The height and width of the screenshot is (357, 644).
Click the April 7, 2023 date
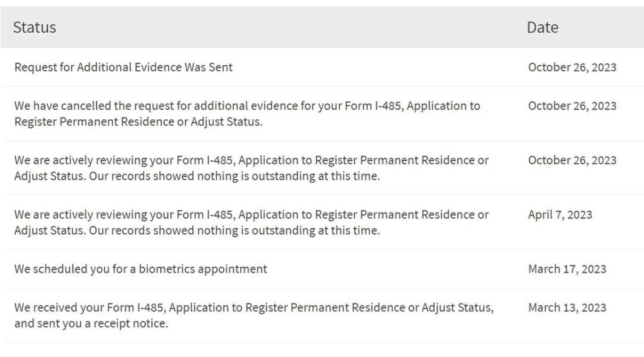click(560, 215)
